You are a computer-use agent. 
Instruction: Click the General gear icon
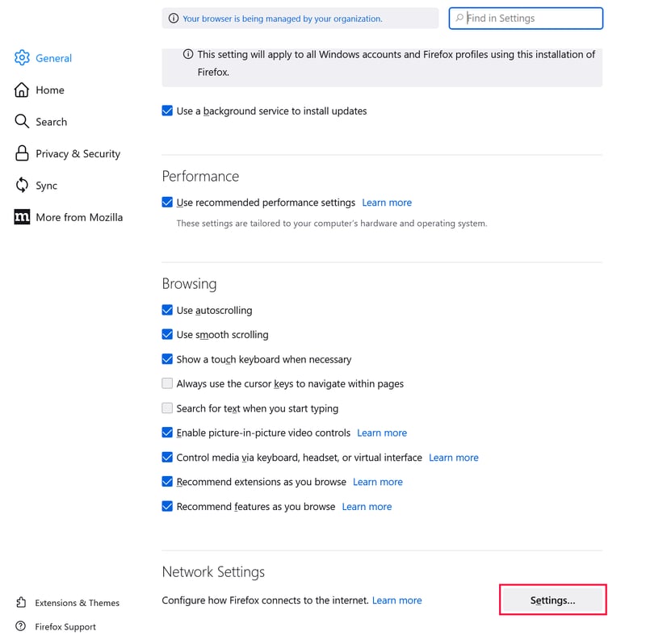pyautogui.click(x=22, y=58)
